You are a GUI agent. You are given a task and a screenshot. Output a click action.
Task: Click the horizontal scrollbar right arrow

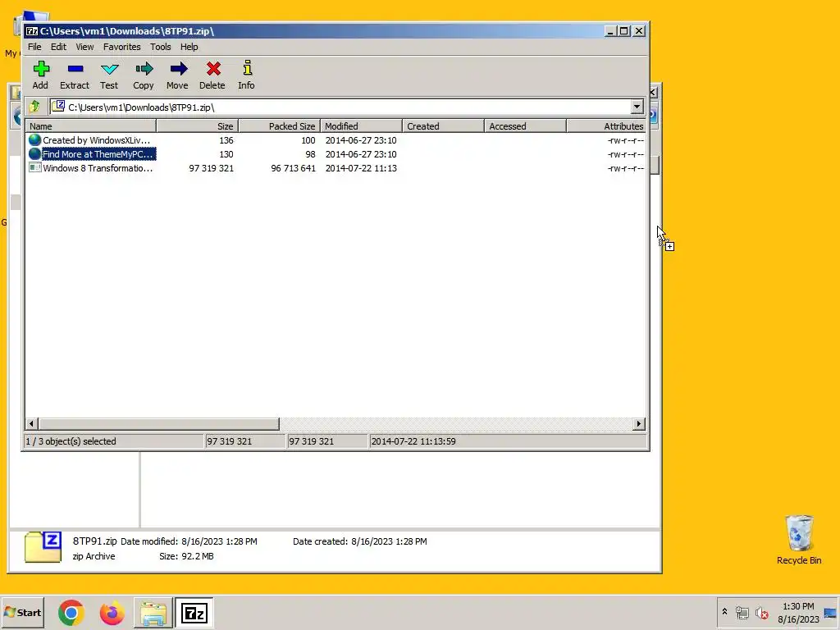pos(638,424)
